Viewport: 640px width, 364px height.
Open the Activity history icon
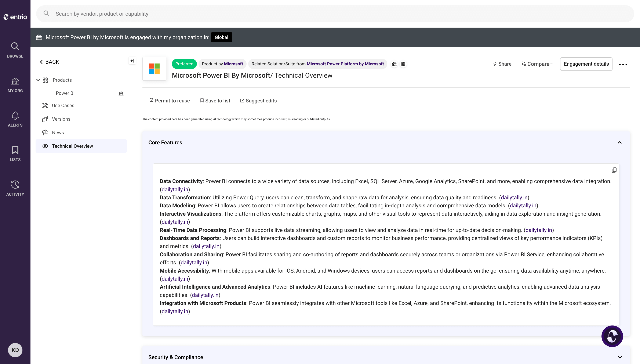coord(15,188)
